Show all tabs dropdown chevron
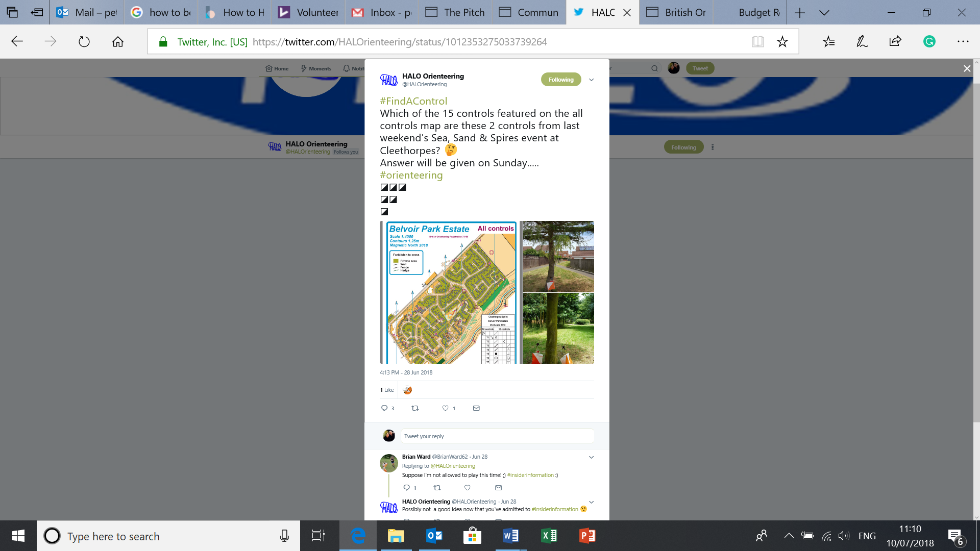 (x=824, y=13)
